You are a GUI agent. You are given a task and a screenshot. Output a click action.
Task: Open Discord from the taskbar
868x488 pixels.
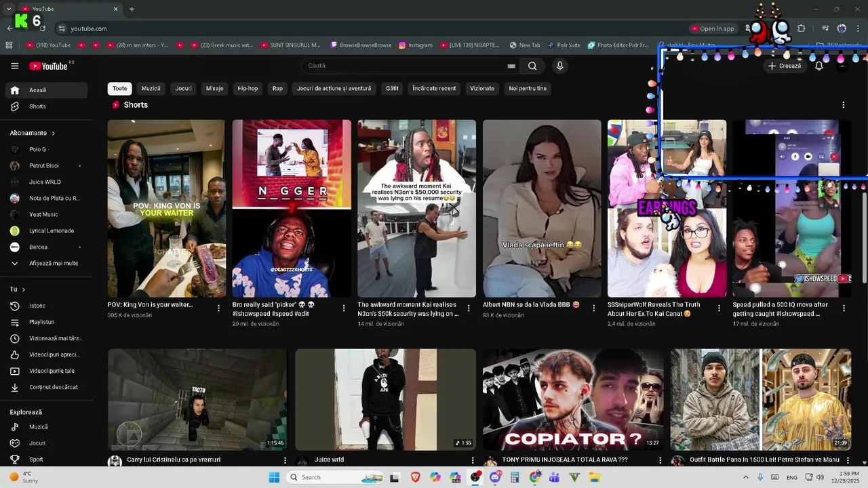(x=495, y=477)
